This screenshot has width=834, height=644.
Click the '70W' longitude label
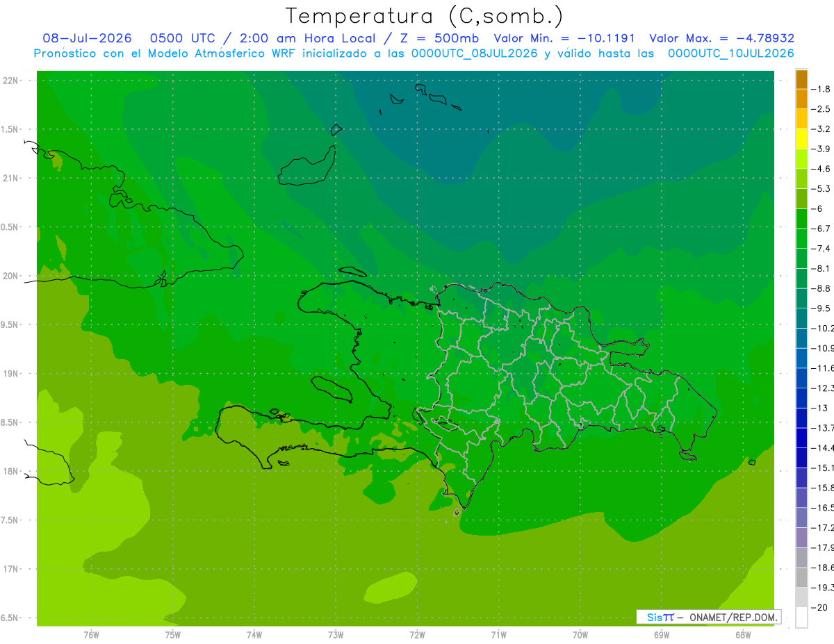pos(580,635)
